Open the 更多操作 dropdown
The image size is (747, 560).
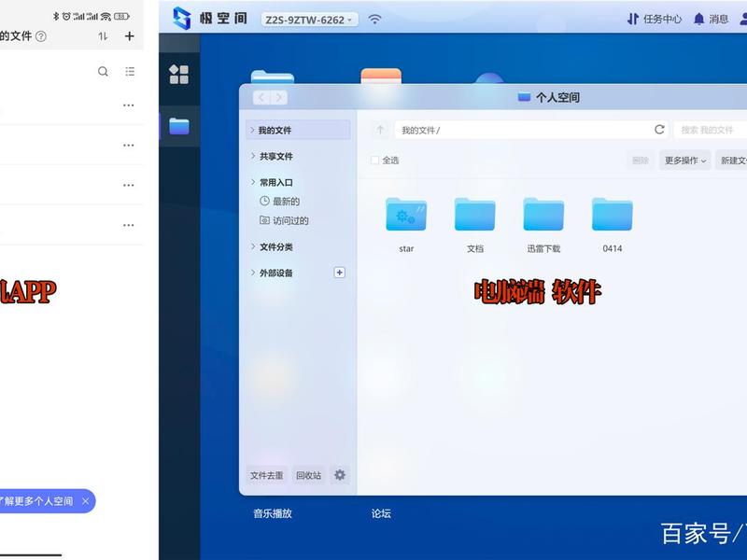click(685, 161)
